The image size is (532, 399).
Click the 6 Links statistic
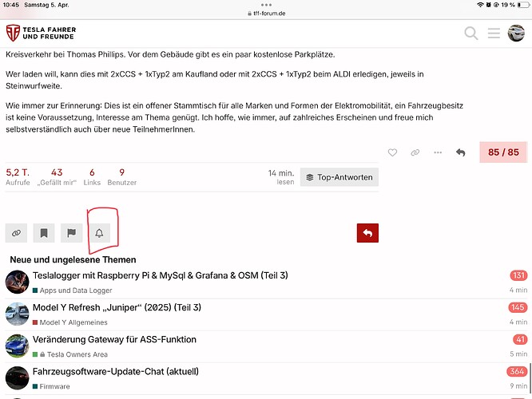(92, 177)
